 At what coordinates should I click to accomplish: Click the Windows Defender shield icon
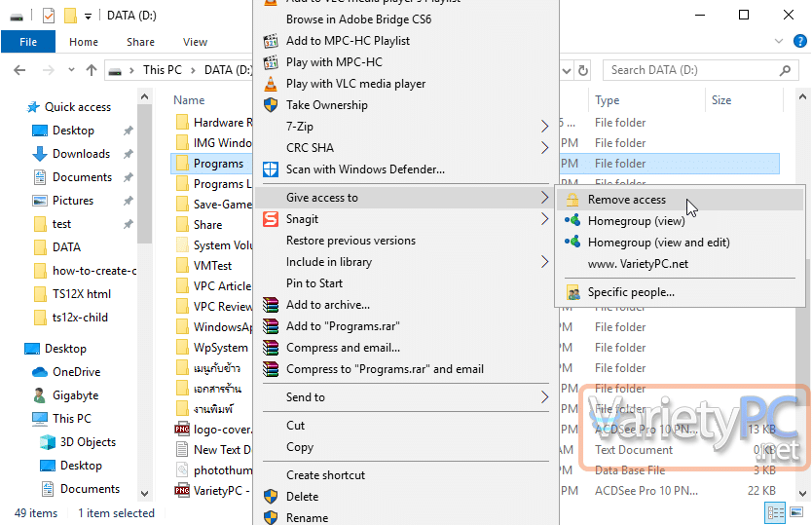pos(270,169)
